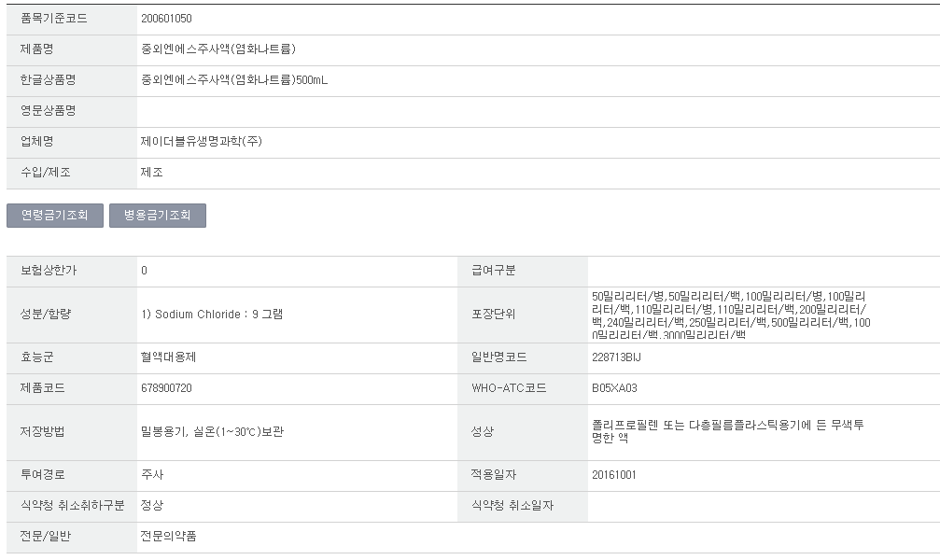The image size is (940, 560).
Task: Click the 정상 cancellation status value
Action: (x=152, y=506)
